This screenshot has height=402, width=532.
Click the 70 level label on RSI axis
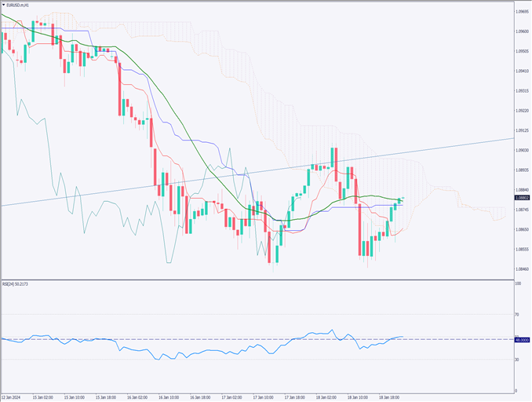(x=517, y=314)
